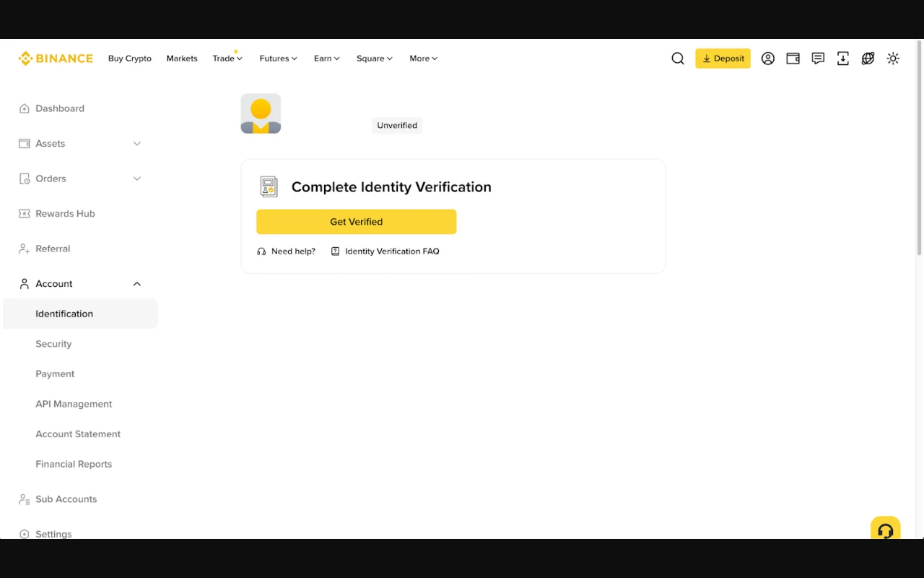Image resolution: width=924 pixels, height=578 pixels.
Task: Click the identity document icon
Action: [x=269, y=186]
